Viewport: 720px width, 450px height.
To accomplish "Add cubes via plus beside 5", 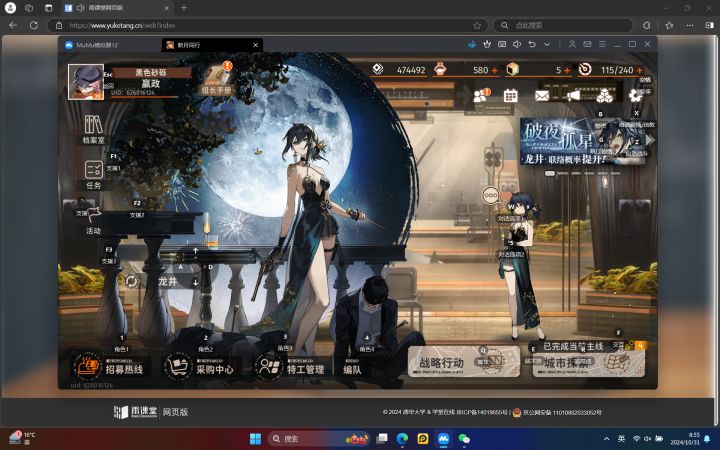I will pyautogui.click(x=567, y=70).
